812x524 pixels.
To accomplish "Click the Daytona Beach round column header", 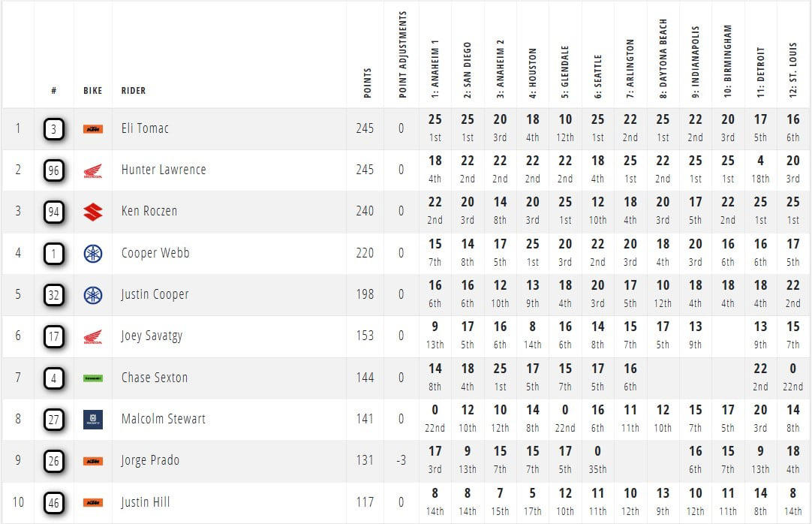I will 663,59.
